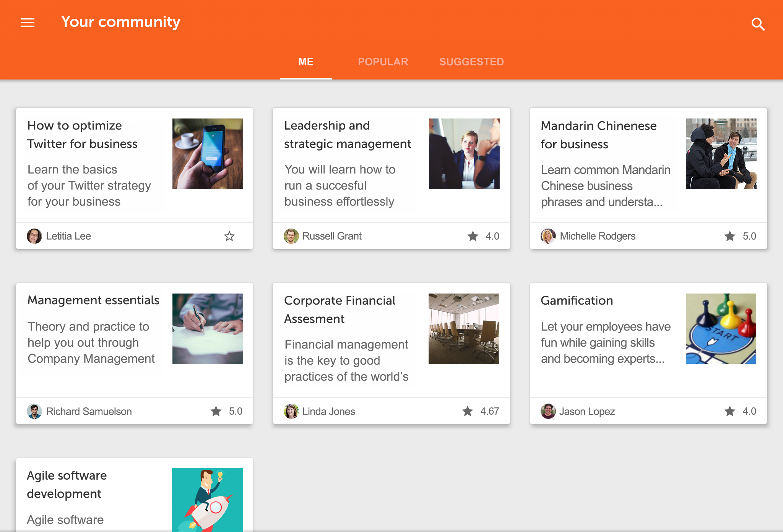783x532 pixels.
Task: Click the 5.0 rating on Michelle Rodgers' card
Action: point(749,236)
